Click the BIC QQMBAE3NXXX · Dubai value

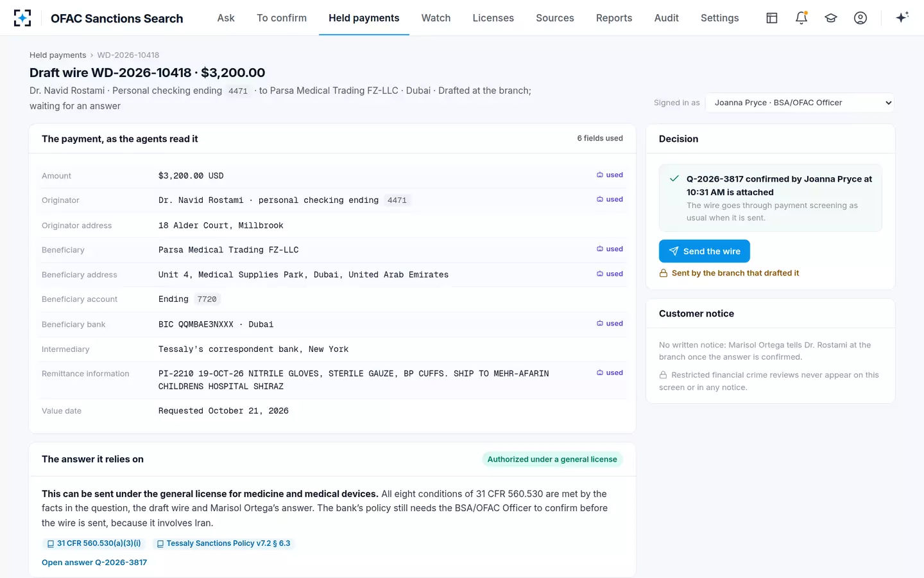(216, 324)
